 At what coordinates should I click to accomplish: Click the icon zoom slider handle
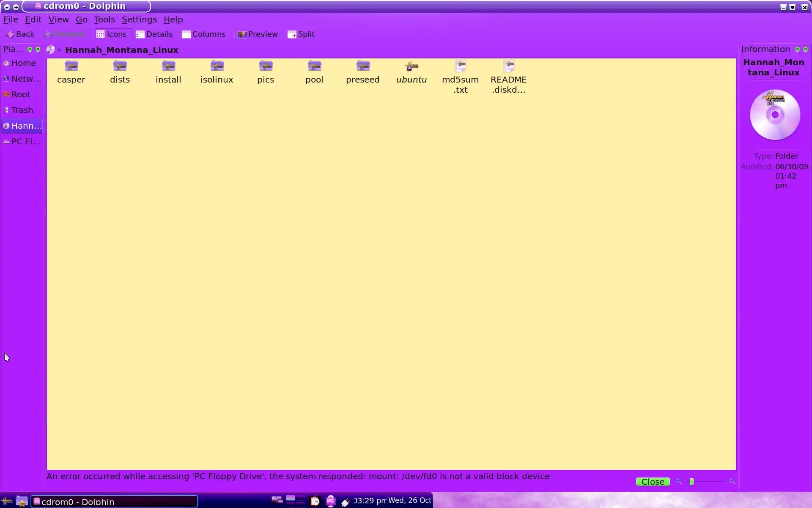pyautogui.click(x=692, y=481)
